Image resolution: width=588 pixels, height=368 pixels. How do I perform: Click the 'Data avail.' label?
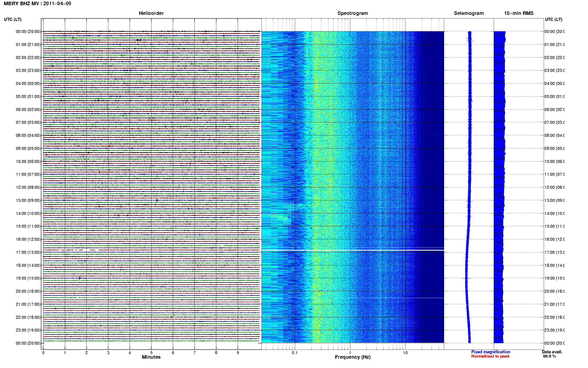tap(552, 352)
